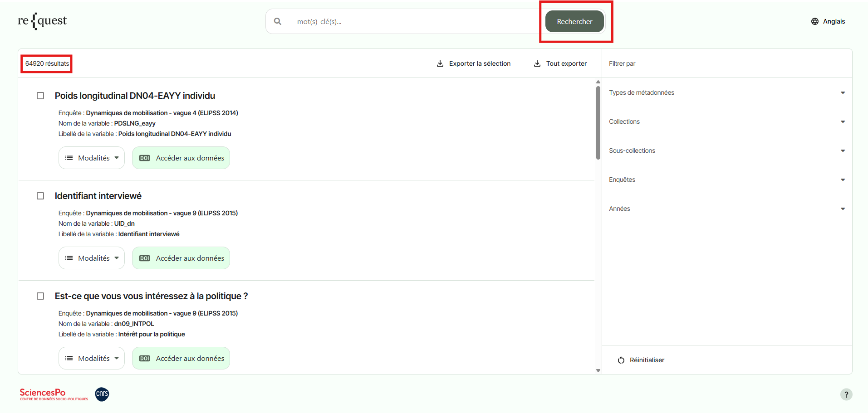Tick the Identifiant interviewé checkbox
Image resolution: width=868 pixels, height=413 pixels.
pyautogui.click(x=40, y=196)
